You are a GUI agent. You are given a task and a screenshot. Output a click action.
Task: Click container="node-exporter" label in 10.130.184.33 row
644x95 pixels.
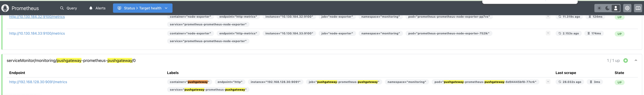190,33
